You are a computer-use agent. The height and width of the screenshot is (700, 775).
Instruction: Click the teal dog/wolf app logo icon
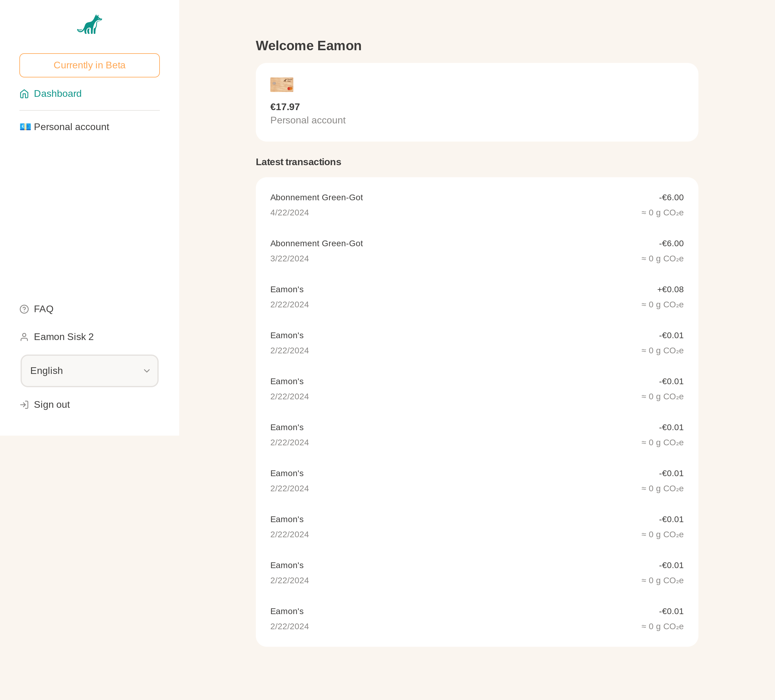tap(90, 24)
